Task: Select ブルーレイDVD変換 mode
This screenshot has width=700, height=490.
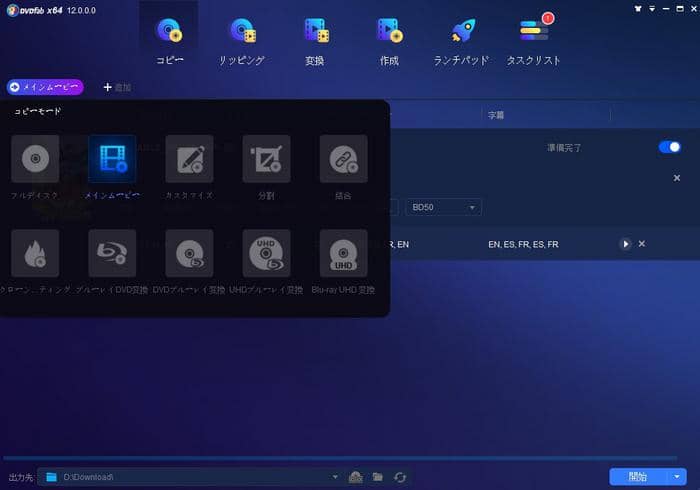Action: point(112,253)
